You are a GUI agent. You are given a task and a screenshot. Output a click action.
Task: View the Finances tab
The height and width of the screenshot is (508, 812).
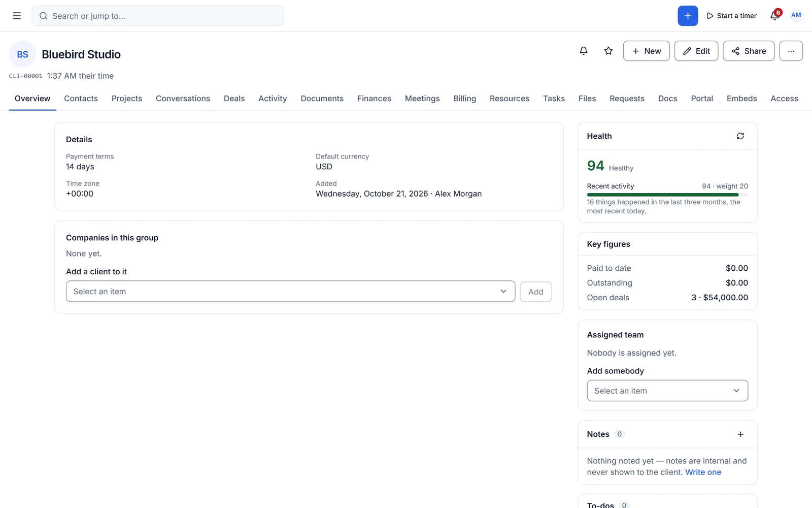pyautogui.click(x=374, y=99)
